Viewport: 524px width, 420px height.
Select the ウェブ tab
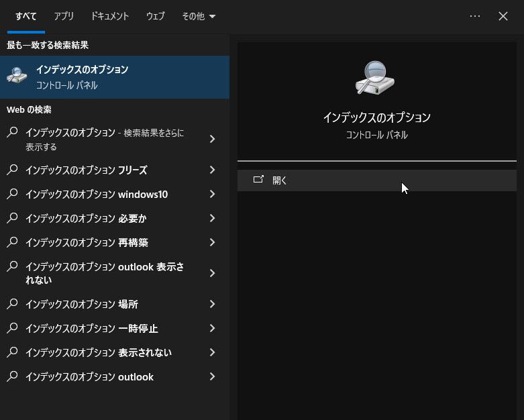pyautogui.click(x=155, y=16)
